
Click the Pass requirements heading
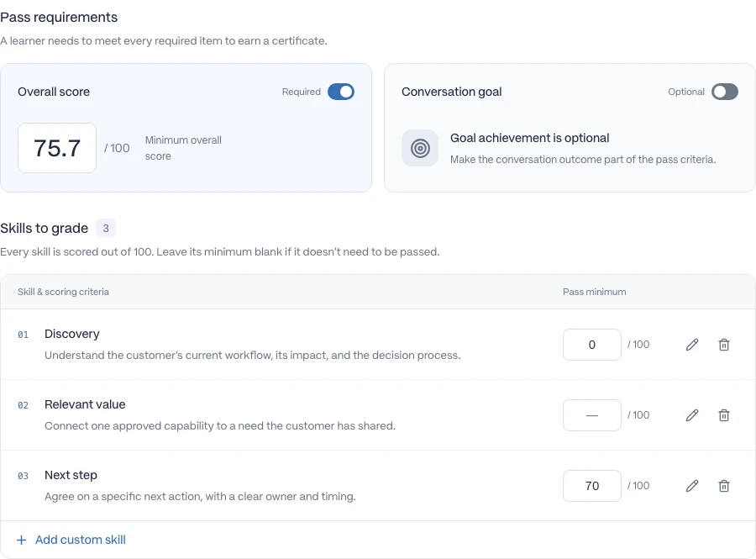tap(59, 18)
